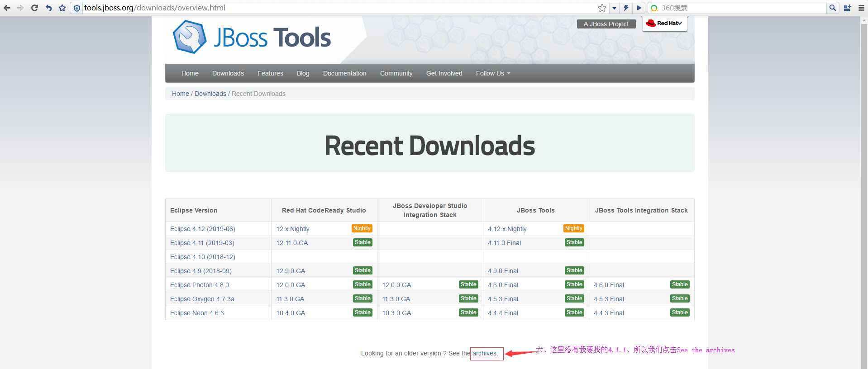
Task: Click the bookmark star beside address bar
Action: point(62,8)
